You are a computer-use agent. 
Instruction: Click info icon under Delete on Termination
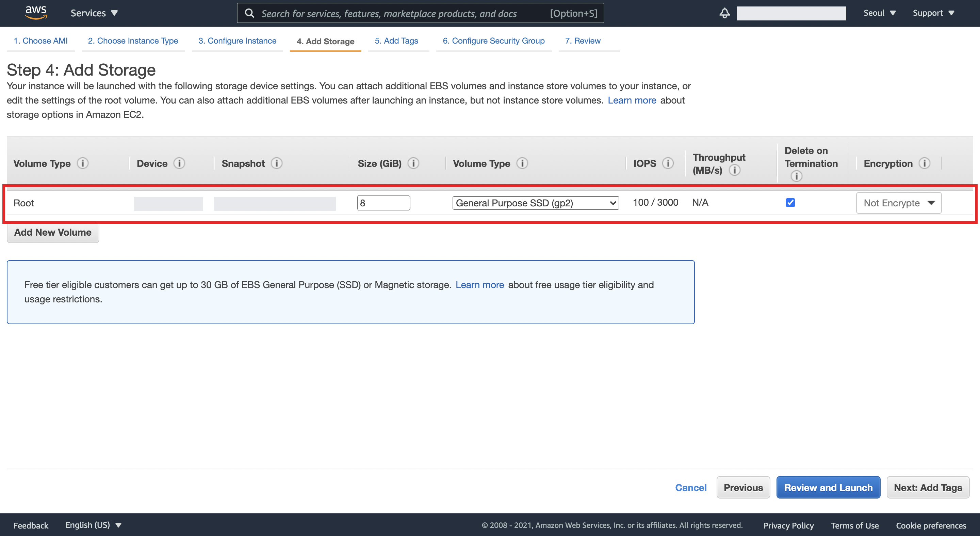tap(796, 176)
